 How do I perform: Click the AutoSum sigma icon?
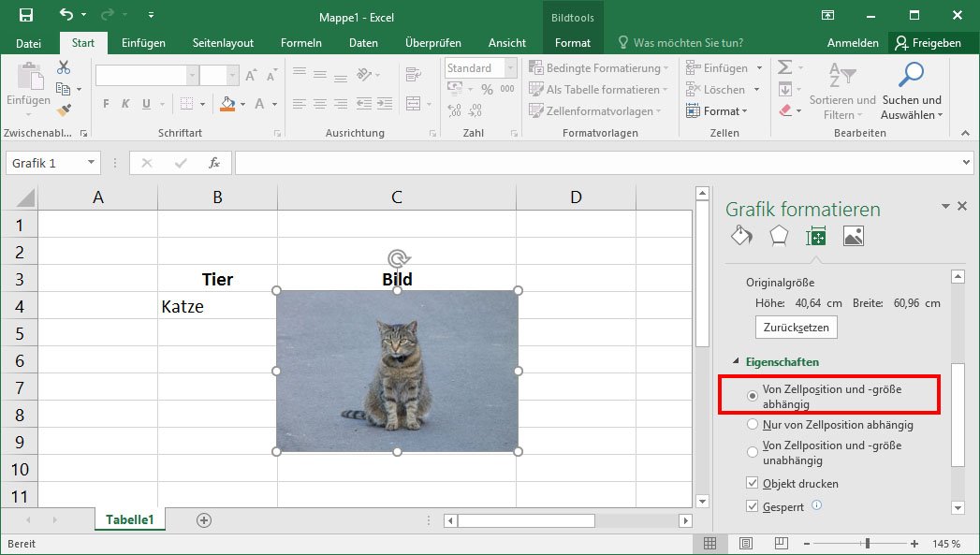point(784,66)
